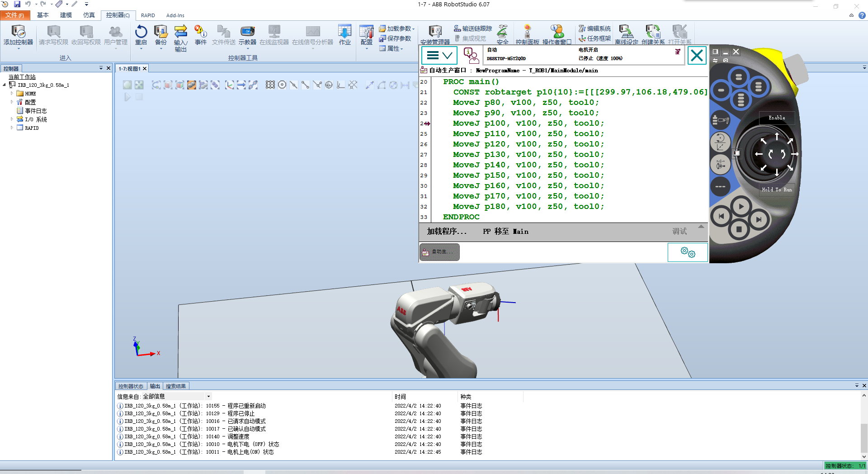Image resolution: width=868 pixels, height=474 pixels.
Task: Switch to the RAPID ribbon tab
Action: pos(148,15)
